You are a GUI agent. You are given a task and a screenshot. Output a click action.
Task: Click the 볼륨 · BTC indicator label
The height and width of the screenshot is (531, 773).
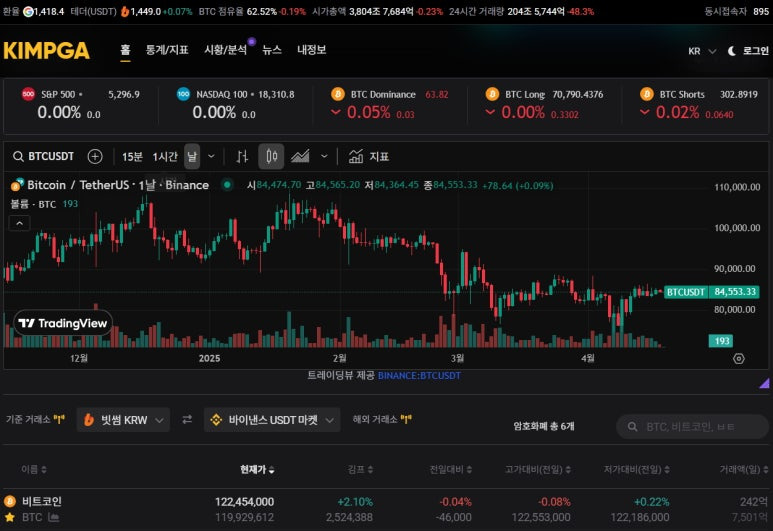point(34,204)
